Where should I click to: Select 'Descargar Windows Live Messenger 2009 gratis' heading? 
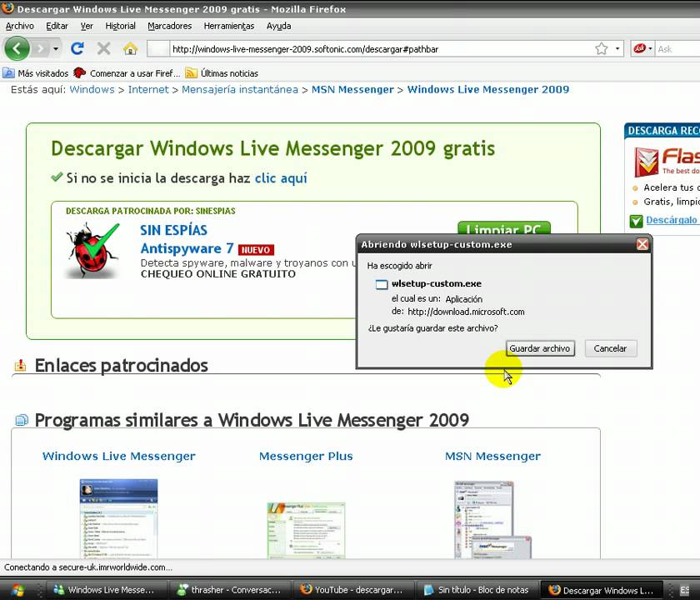pos(273,148)
